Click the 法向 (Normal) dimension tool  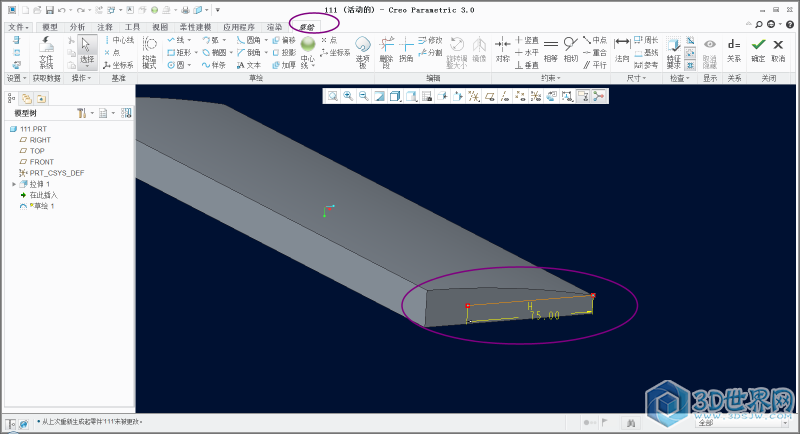pos(622,50)
